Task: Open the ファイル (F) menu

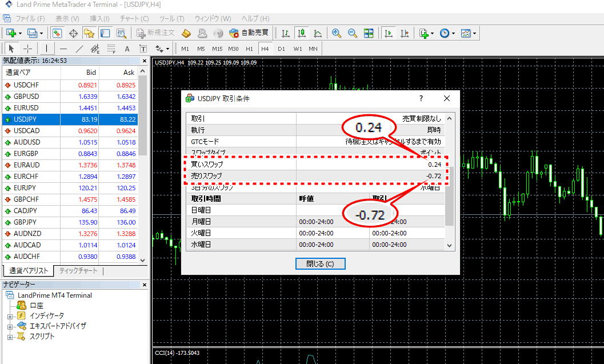Action: [x=30, y=18]
